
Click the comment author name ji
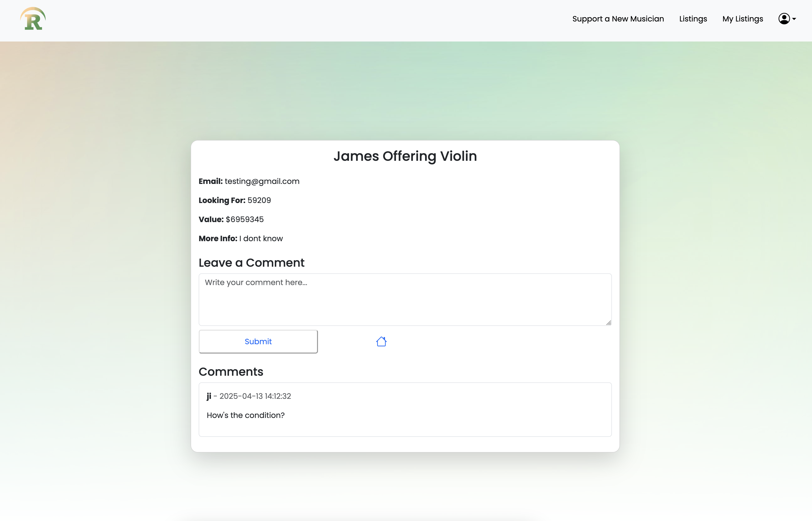click(209, 396)
